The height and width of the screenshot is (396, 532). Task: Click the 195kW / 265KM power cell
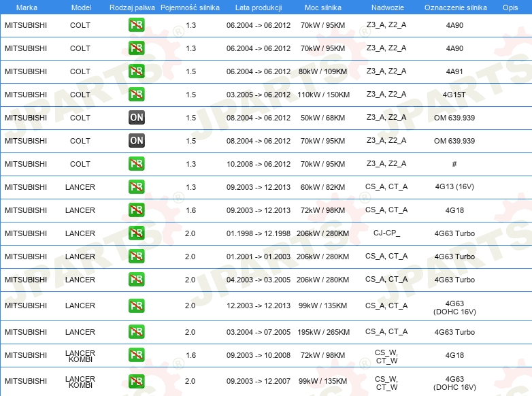[323, 332]
